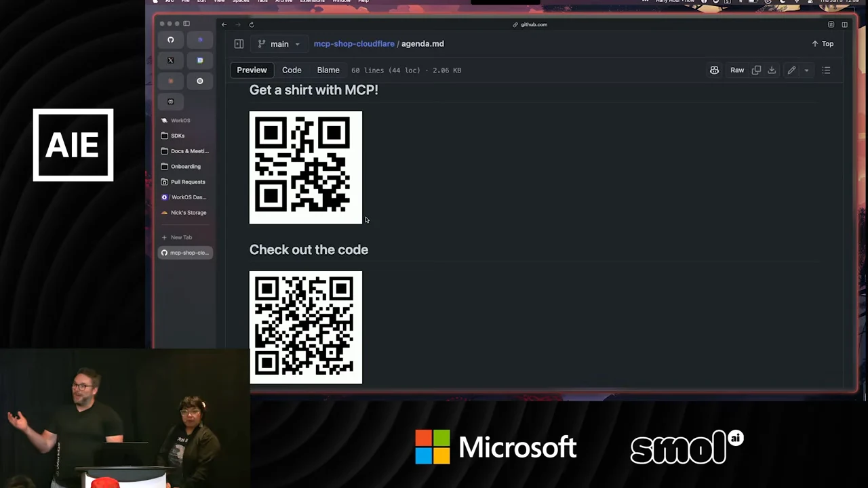Open the SDKs folder in sidebar
868x488 pixels.
(185, 136)
